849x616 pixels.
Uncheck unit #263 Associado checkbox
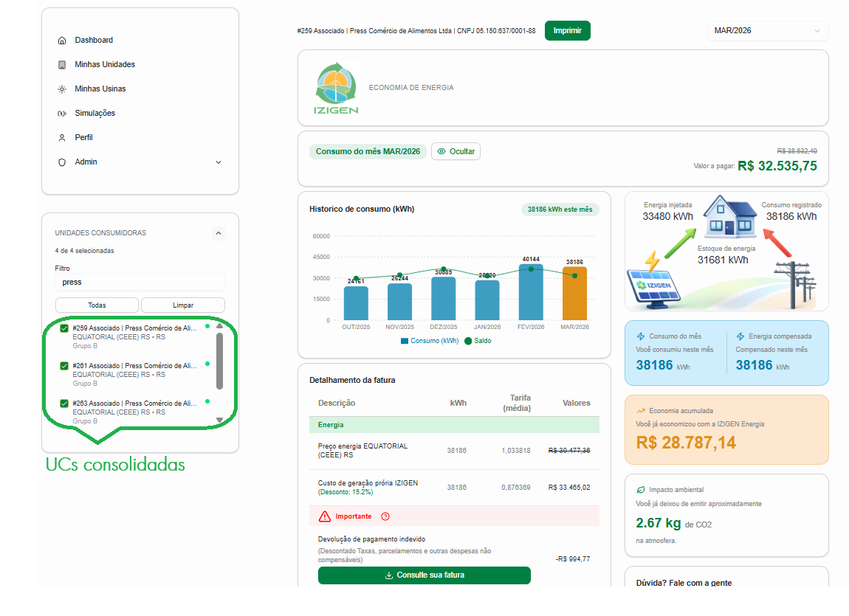pos(64,404)
